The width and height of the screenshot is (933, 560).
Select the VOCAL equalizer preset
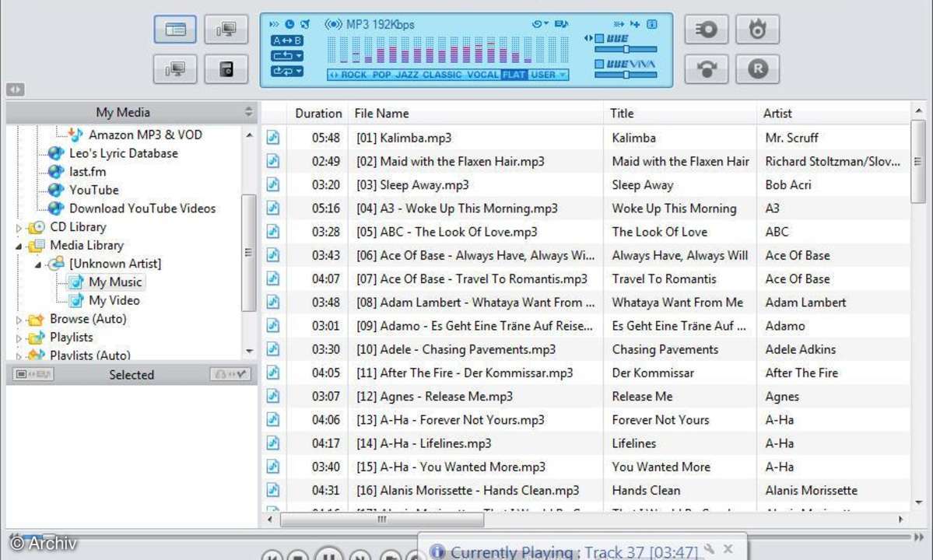coord(482,75)
